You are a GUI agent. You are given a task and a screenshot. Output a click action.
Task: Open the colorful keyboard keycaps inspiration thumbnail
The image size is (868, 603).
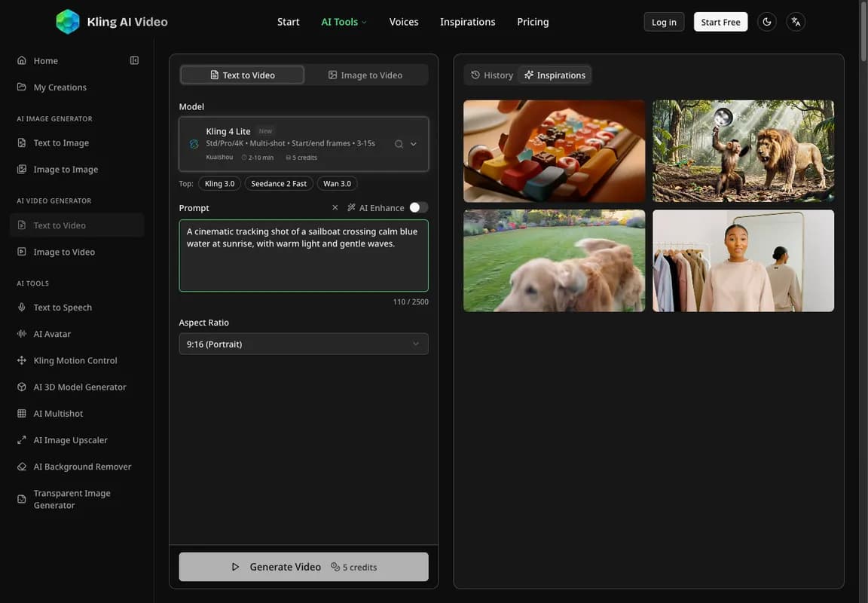(554, 151)
